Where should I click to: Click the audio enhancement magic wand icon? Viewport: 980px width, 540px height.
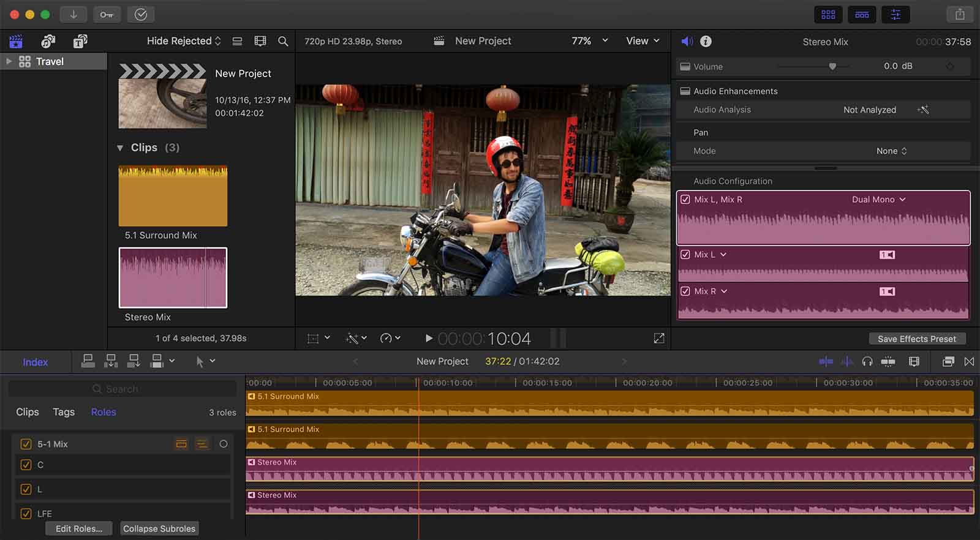[x=923, y=110]
